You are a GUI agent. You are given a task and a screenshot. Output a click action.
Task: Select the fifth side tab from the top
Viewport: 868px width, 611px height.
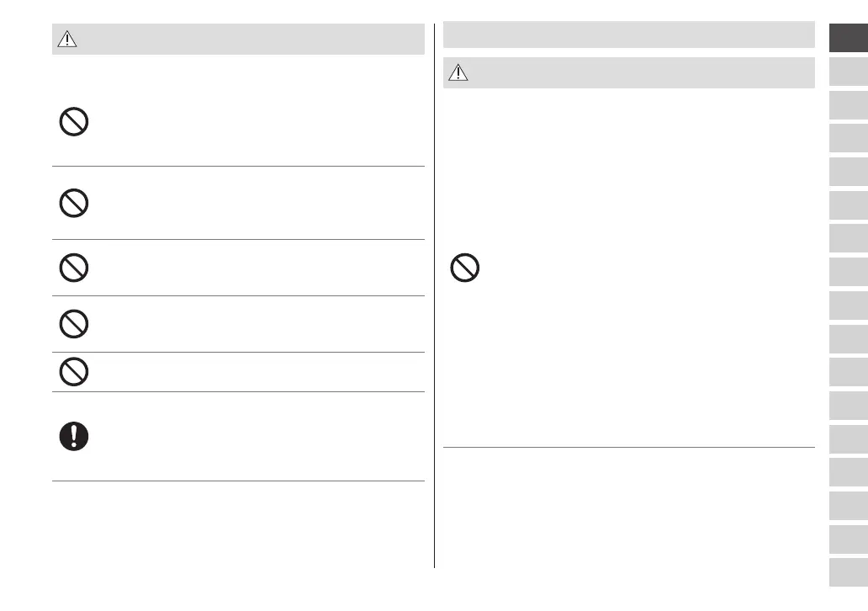tap(848, 172)
